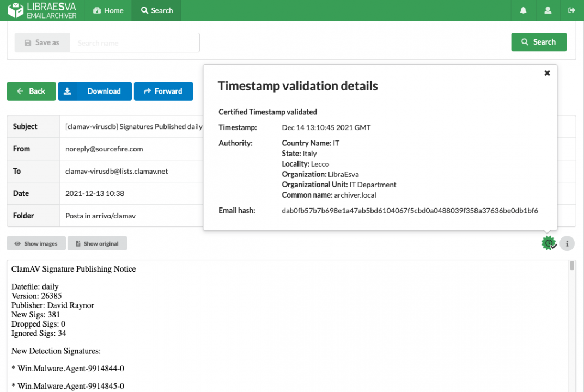This screenshot has width=584, height=392.
Task: Select the email hash value text
Action: point(410,211)
